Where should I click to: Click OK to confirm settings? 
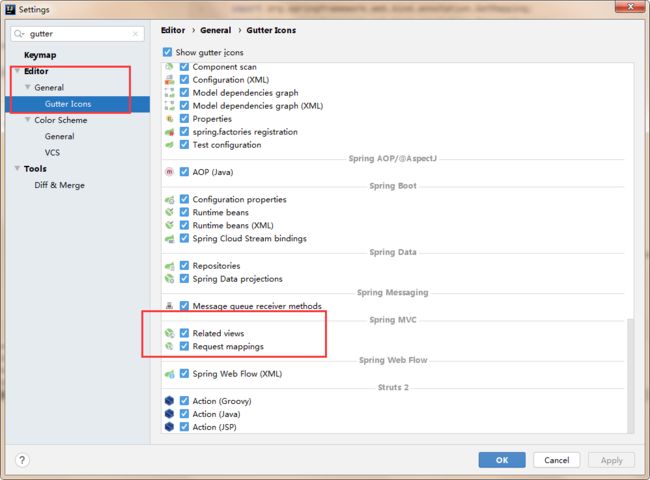[502, 460]
